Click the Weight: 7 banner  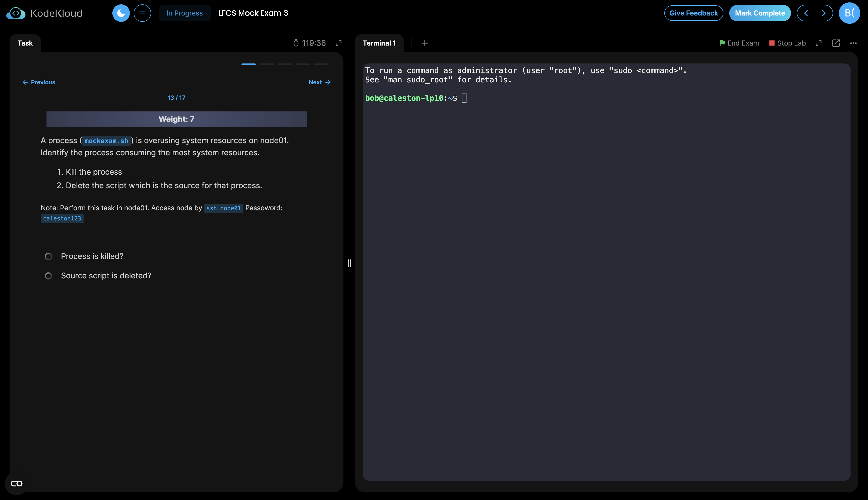tap(176, 119)
